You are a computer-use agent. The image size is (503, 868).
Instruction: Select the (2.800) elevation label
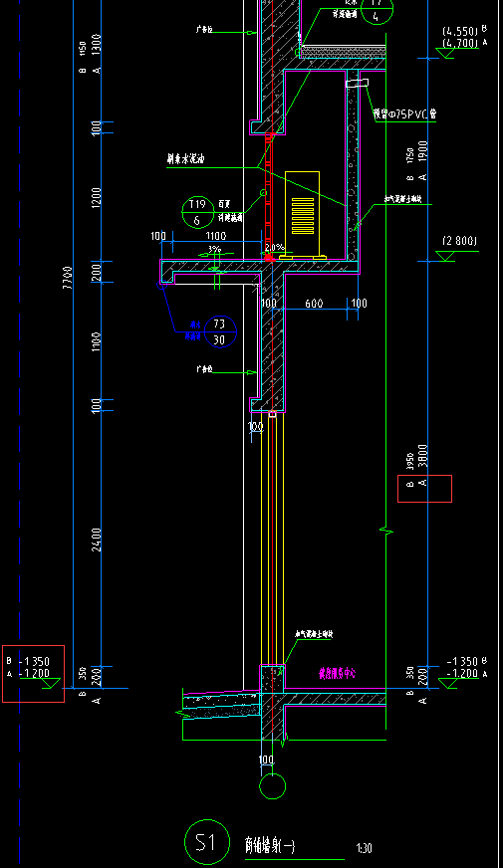[x=459, y=241]
